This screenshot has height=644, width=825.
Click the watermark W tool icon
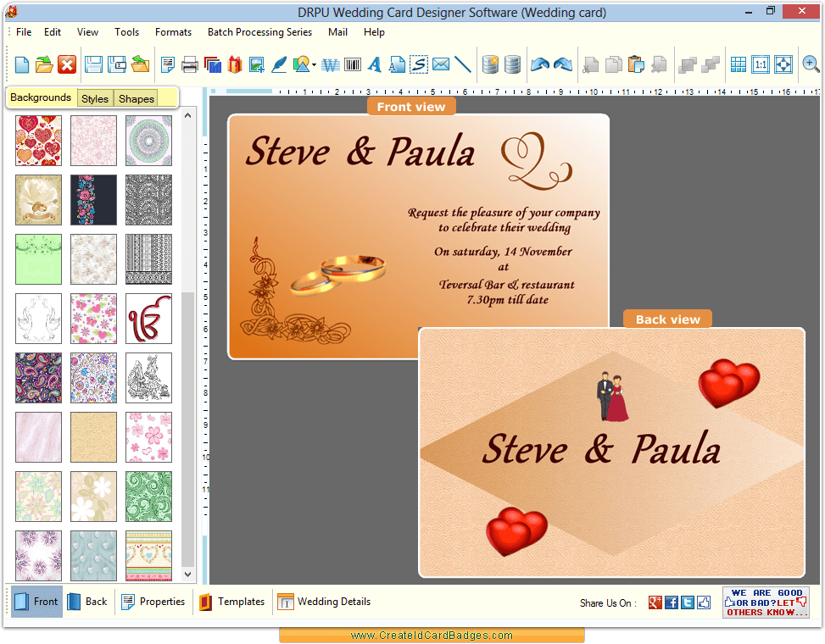(331, 64)
